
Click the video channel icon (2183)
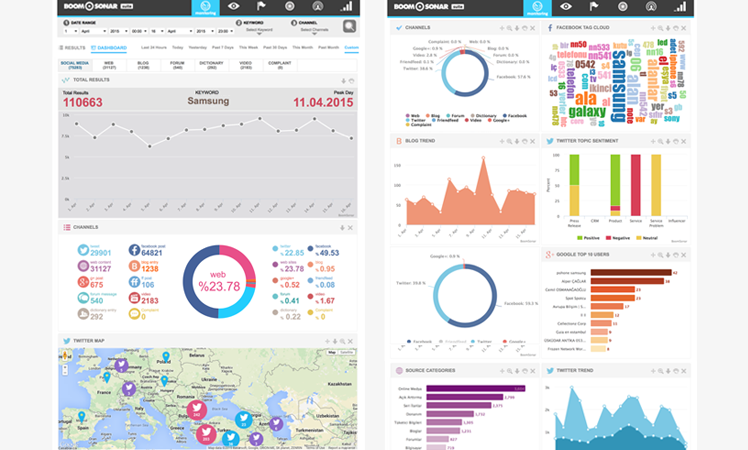pos(134,298)
